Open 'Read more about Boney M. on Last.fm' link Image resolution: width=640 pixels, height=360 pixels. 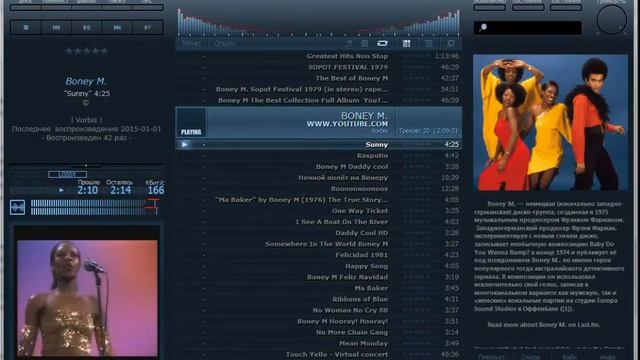pos(544,325)
